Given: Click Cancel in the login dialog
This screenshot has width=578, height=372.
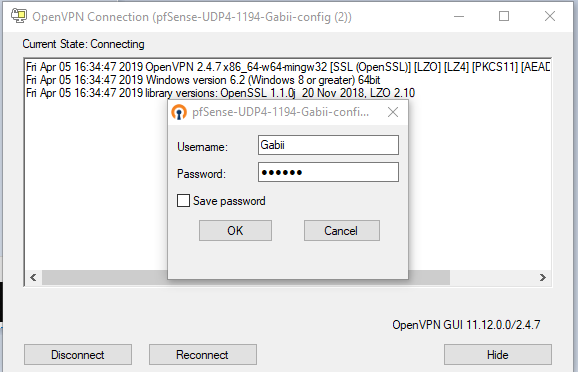Looking at the screenshot, I should coord(341,231).
